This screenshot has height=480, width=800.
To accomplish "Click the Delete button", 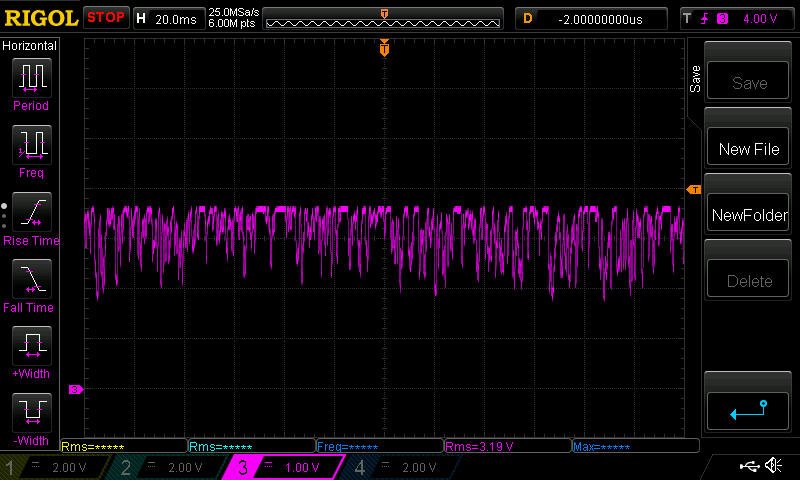I will (x=748, y=279).
